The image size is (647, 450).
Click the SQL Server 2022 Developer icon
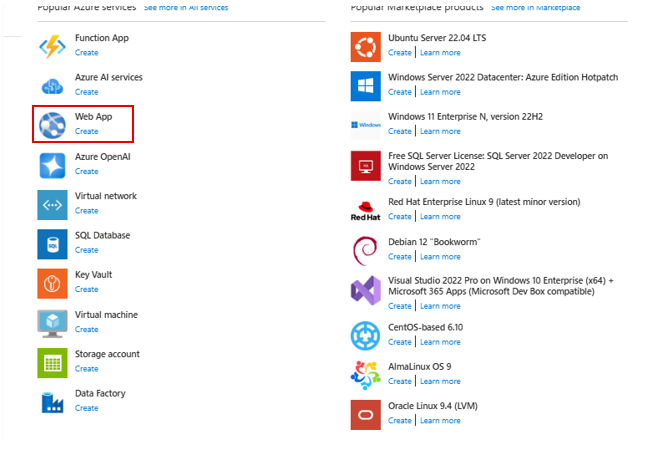[366, 166]
